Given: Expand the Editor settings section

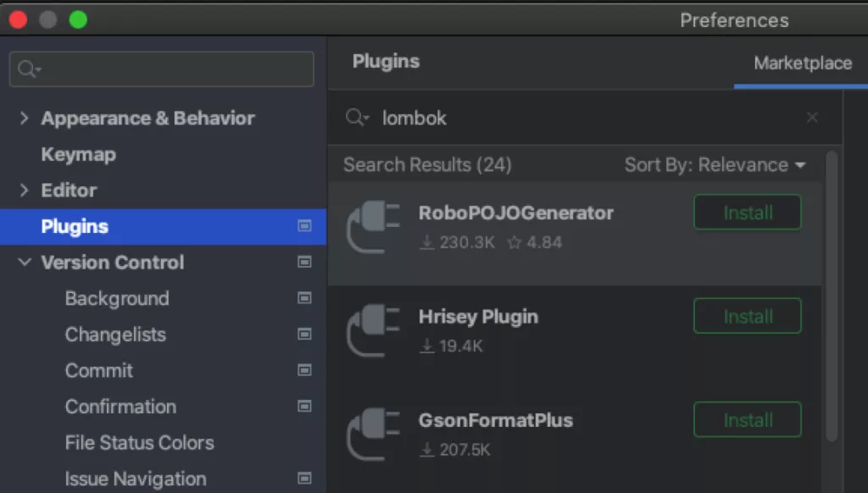Looking at the screenshot, I should click(x=24, y=191).
